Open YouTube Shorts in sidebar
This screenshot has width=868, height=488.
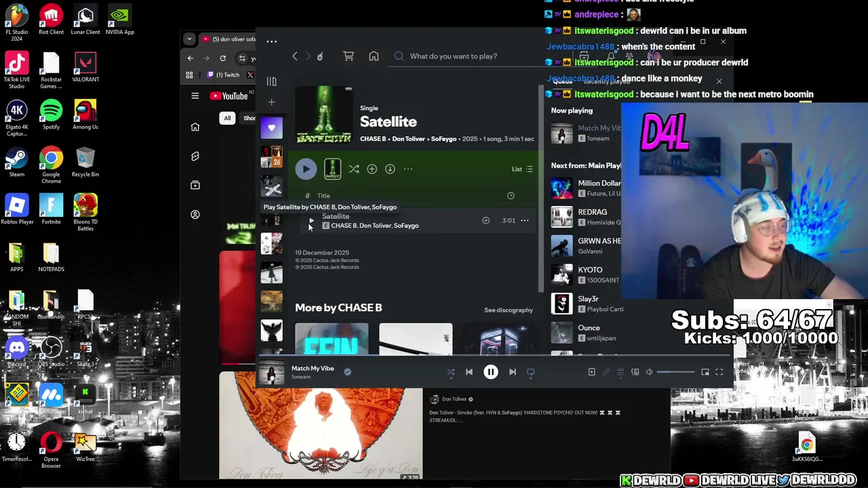195,156
